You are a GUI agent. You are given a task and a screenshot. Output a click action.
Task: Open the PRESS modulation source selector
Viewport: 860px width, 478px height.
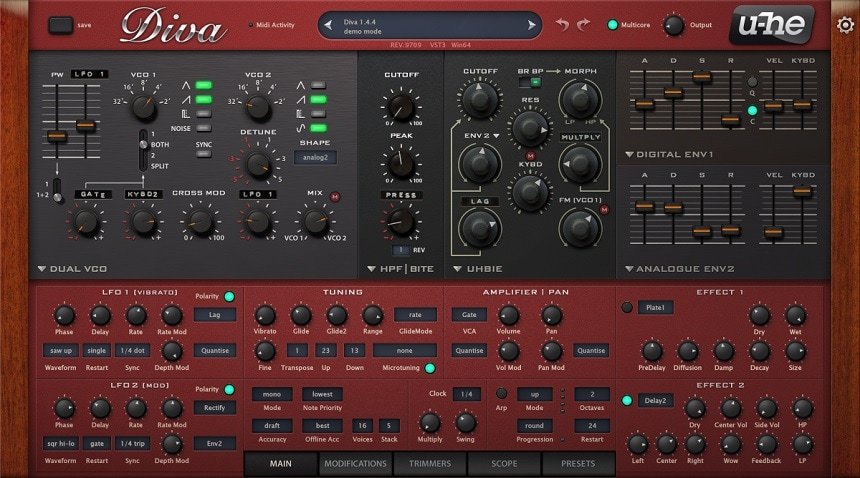(401, 195)
